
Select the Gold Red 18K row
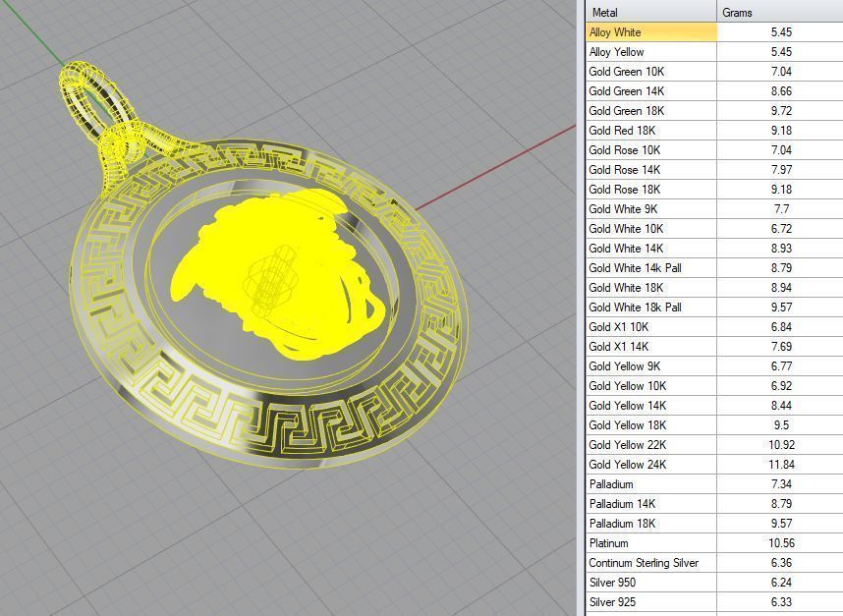point(714,130)
